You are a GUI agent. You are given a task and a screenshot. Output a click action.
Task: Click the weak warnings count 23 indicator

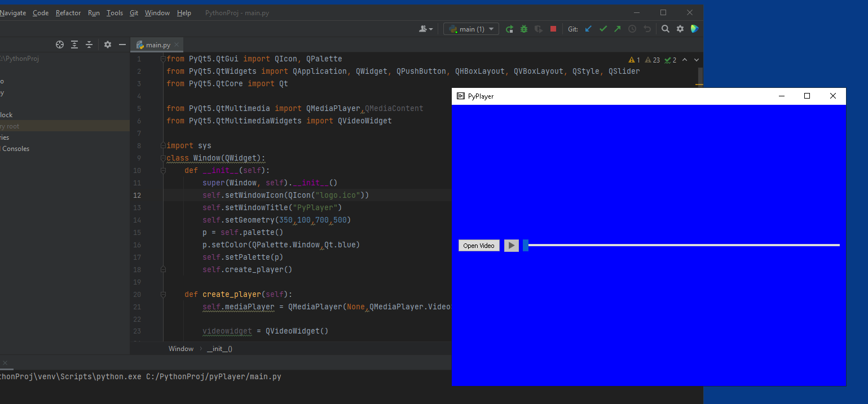point(652,60)
